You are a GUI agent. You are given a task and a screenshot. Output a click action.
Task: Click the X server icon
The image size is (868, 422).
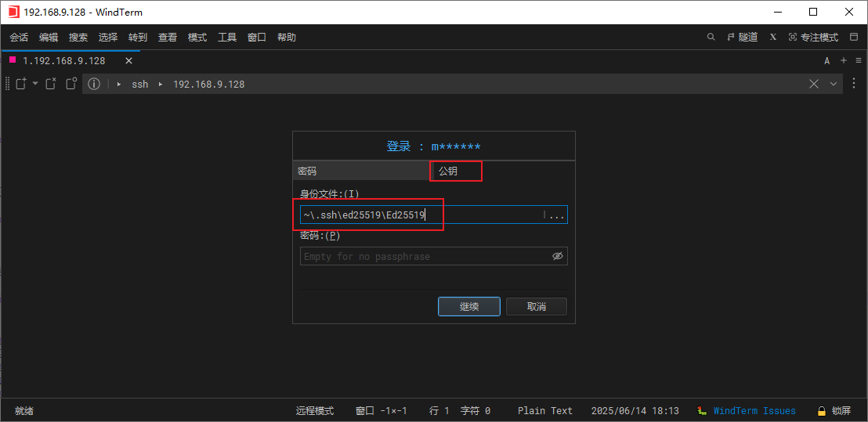(x=773, y=37)
